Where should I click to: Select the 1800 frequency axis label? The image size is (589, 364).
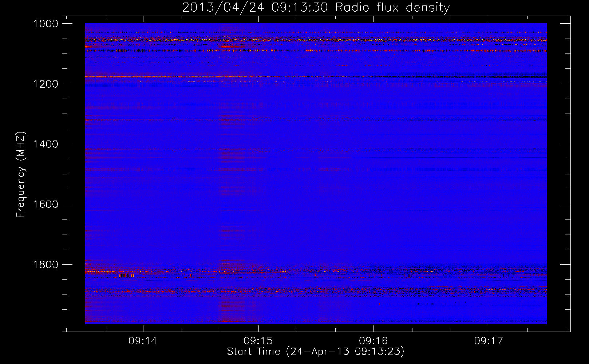(46, 265)
